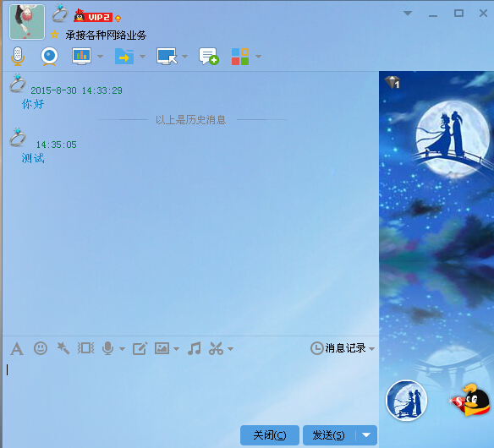Click the 你好 message text
494x448 pixels.
tap(33, 104)
